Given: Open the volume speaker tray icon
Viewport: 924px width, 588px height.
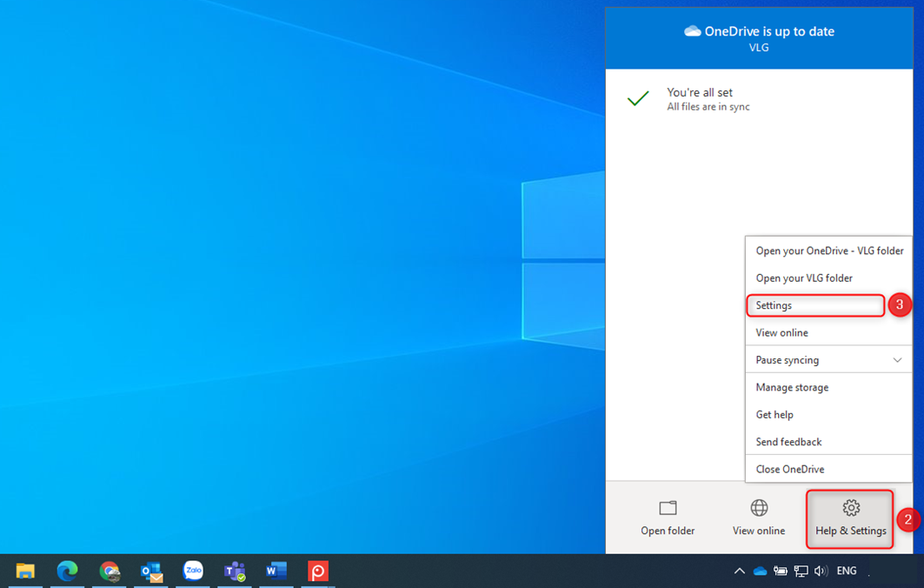Looking at the screenshot, I should tap(821, 571).
